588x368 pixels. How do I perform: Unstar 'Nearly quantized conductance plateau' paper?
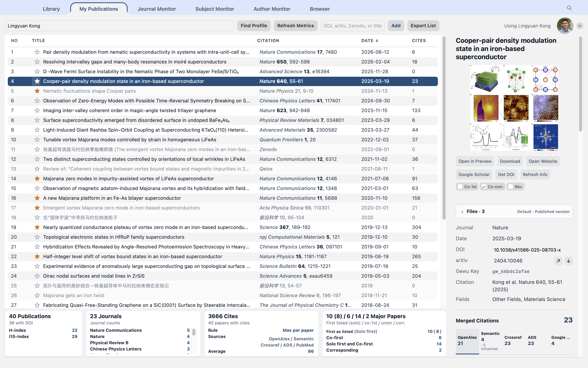[37, 227]
